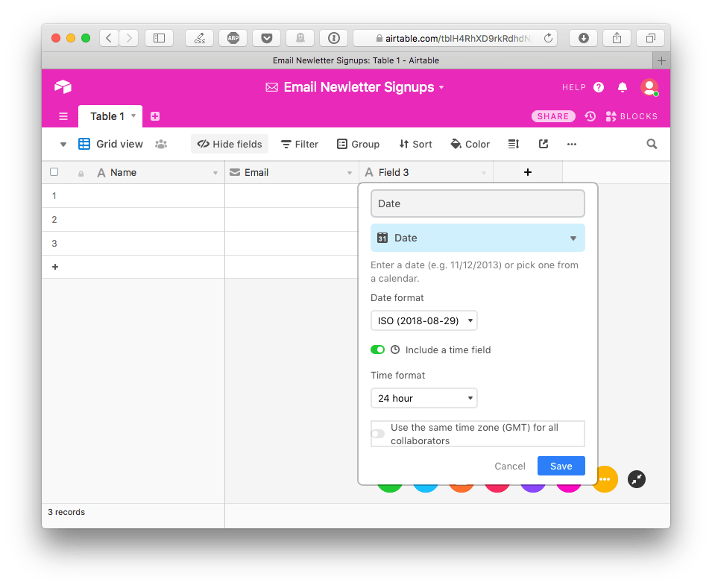Open the Filter options
The image size is (712, 588).
(x=300, y=144)
